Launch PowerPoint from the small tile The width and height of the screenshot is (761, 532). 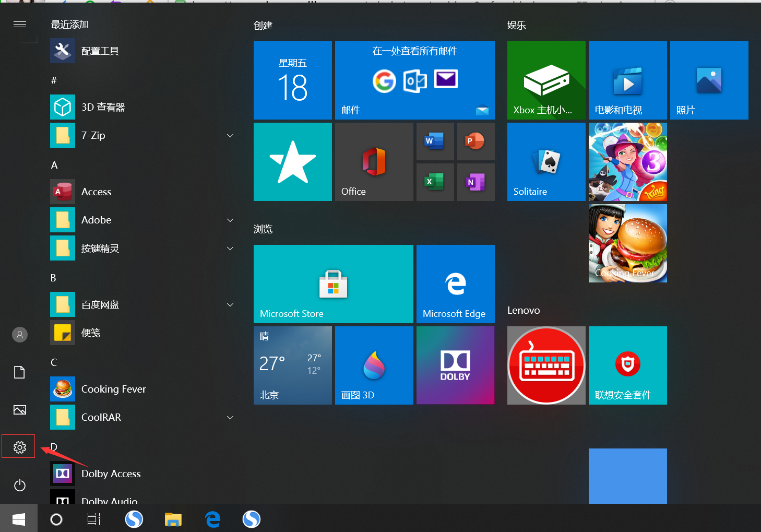pyautogui.click(x=476, y=141)
